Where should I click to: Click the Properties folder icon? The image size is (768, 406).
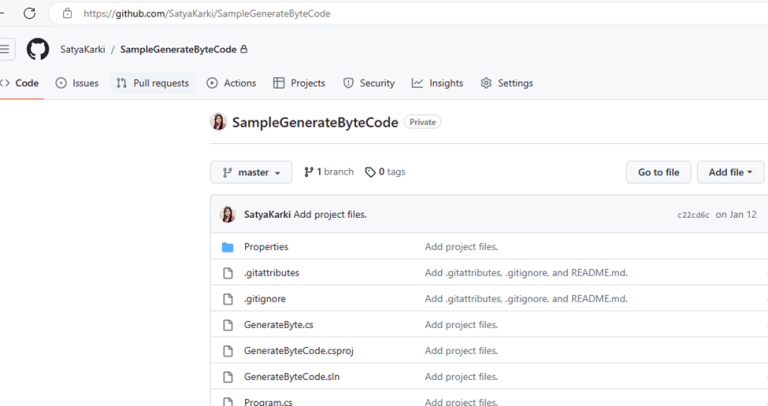[227, 247]
